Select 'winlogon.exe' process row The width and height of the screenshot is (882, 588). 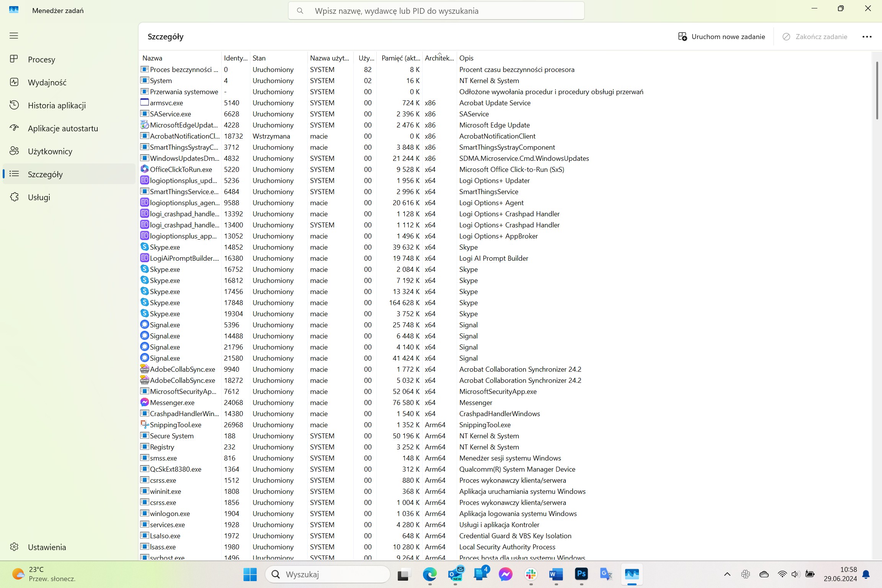click(x=505, y=513)
